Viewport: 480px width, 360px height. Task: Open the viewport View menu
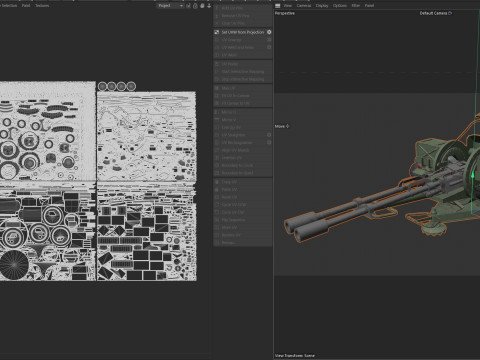(x=287, y=6)
